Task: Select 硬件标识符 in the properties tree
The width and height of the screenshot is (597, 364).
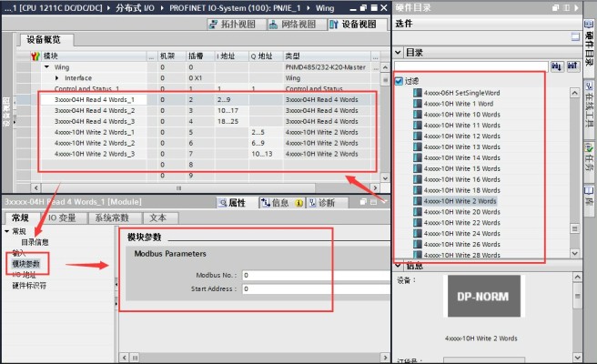Action: point(29,285)
